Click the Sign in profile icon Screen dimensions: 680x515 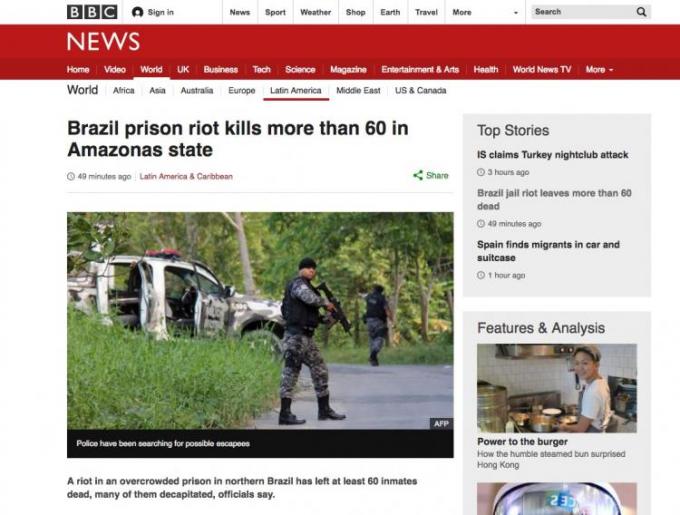pyautogui.click(x=137, y=12)
